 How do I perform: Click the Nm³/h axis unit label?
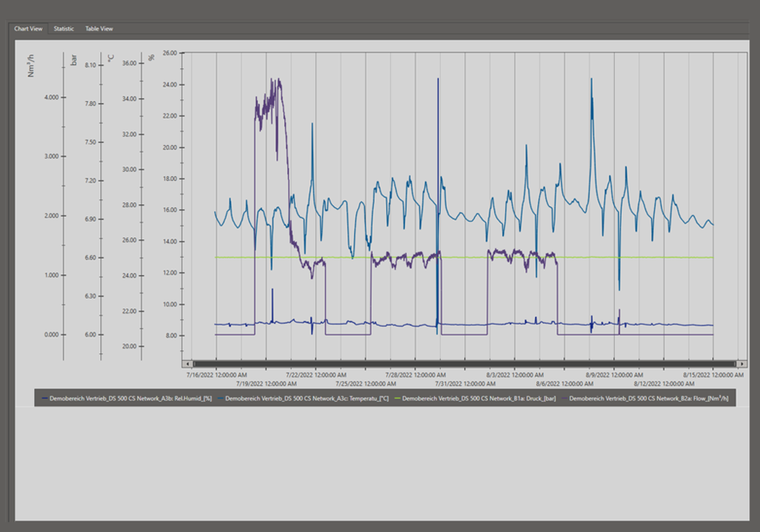click(x=31, y=66)
